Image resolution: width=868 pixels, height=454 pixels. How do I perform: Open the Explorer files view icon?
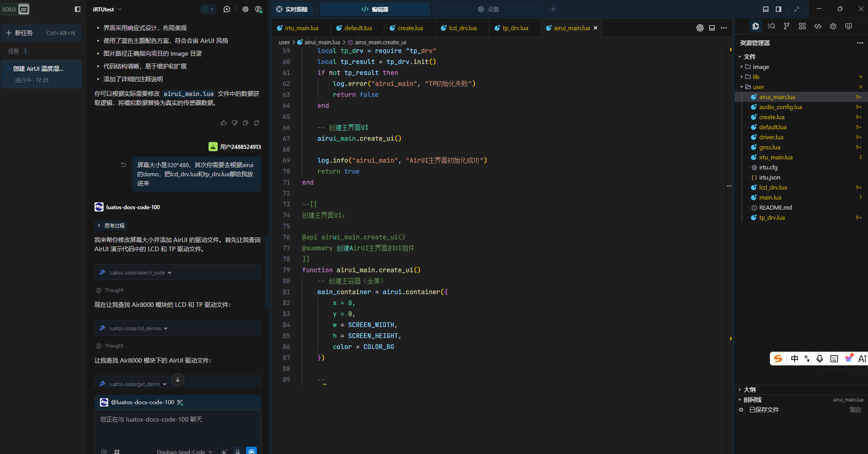pyautogui.click(x=756, y=26)
